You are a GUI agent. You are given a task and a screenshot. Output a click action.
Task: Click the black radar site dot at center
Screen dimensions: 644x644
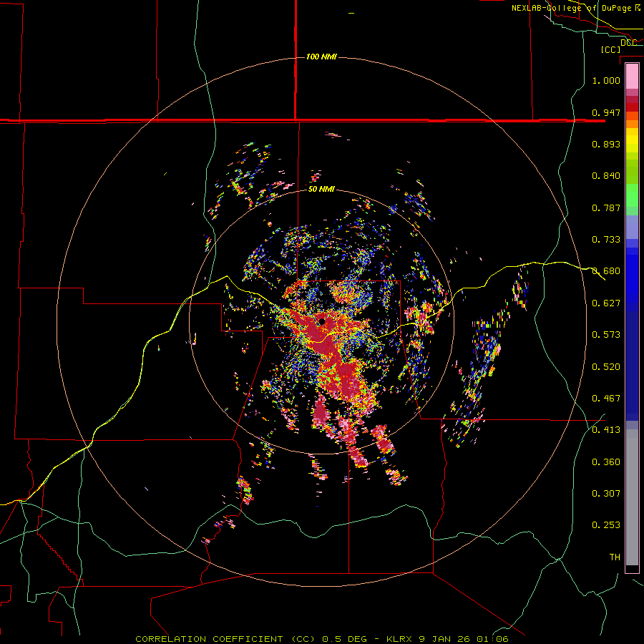pos(322,321)
